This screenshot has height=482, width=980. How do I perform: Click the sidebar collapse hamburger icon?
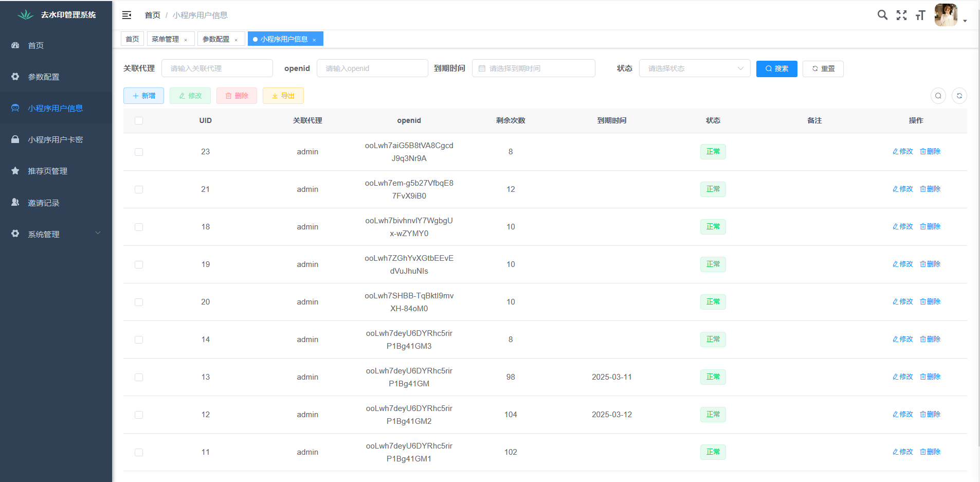[x=126, y=15]
